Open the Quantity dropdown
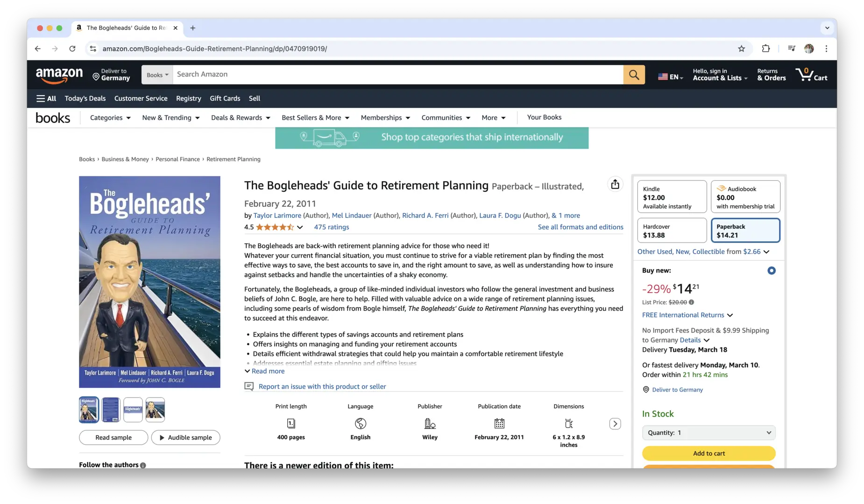This screenshot has width=864, height=504. point(708,433)
